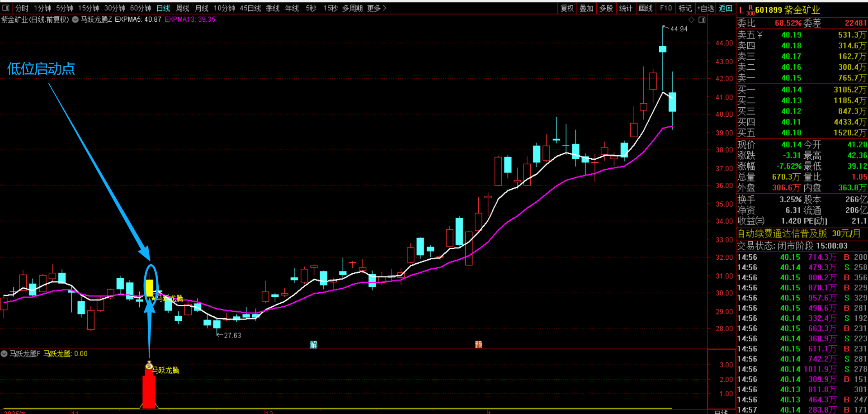This screenshot has width=868, height=414.
Task: Open the main chart indicator dropdown 马跃龙腾Z
Action: (x=75, y=19)
